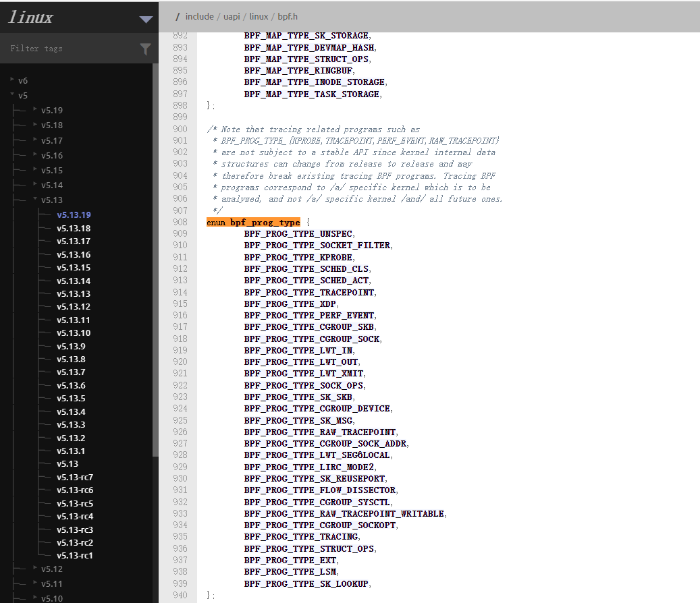
Task: Select version v5.13.15
Action: point(74,268)
